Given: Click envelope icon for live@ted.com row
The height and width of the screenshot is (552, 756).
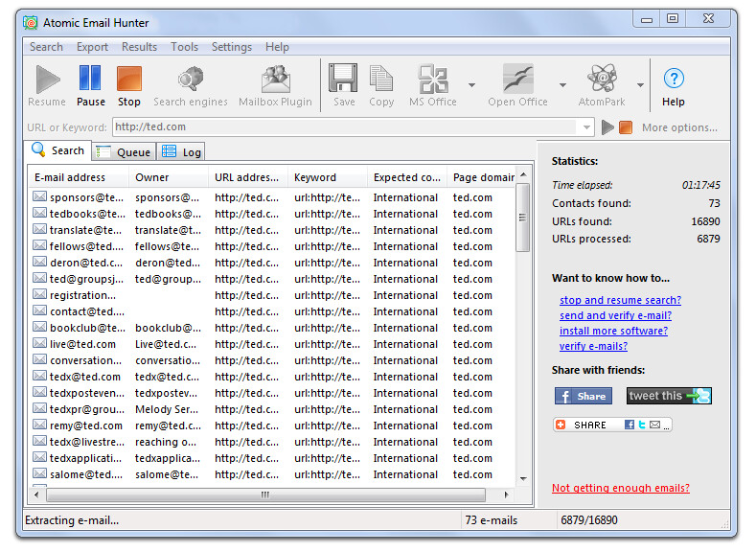Looking at the screenshot, I should click(39, 343).
